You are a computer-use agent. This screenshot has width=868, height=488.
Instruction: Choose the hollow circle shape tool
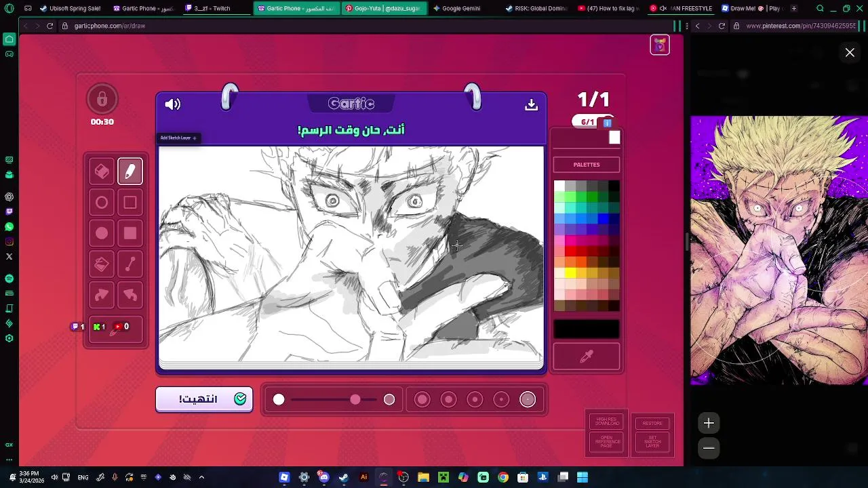pyautogui.click(x=102, y=203)
